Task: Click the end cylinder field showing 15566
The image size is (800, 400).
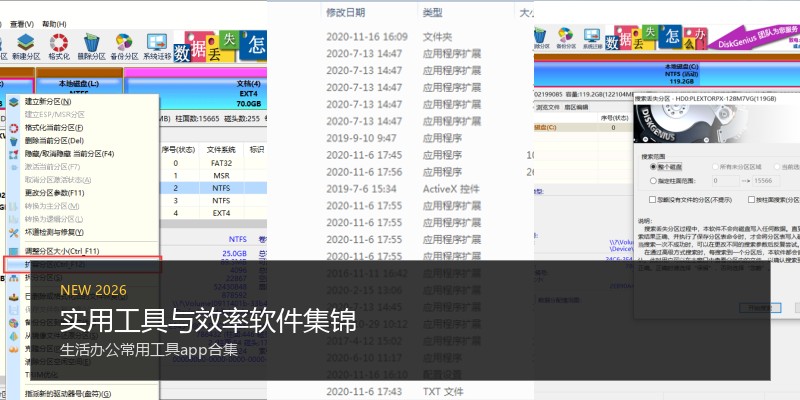Action: click(765, 181)
